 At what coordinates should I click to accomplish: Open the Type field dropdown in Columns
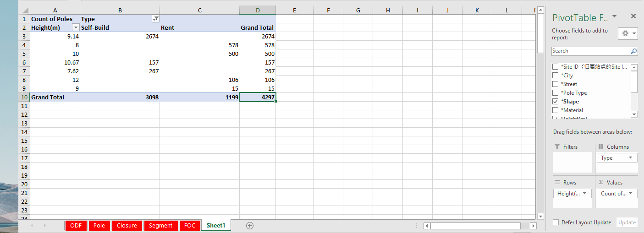pyautogui.click(x=631, y=158)
